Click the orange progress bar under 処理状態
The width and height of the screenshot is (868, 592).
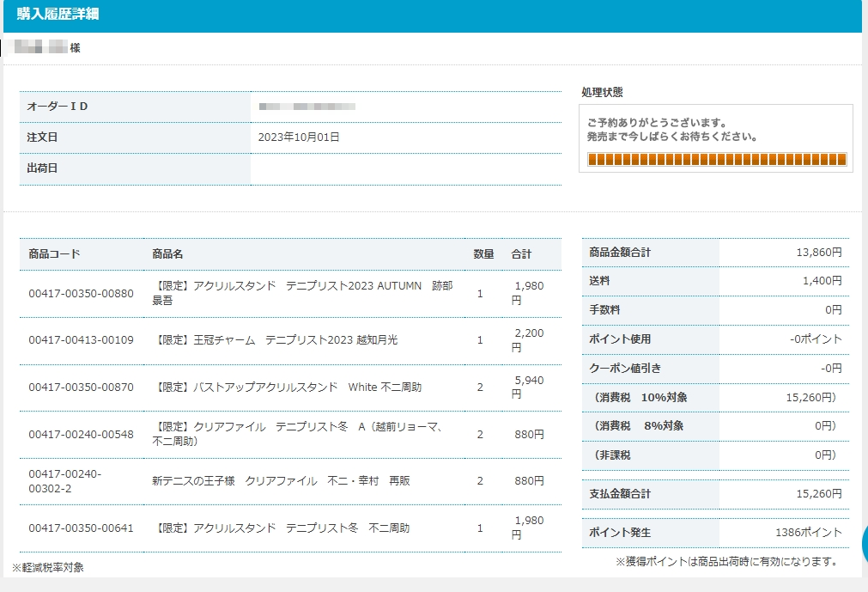(x=717, y=160)
